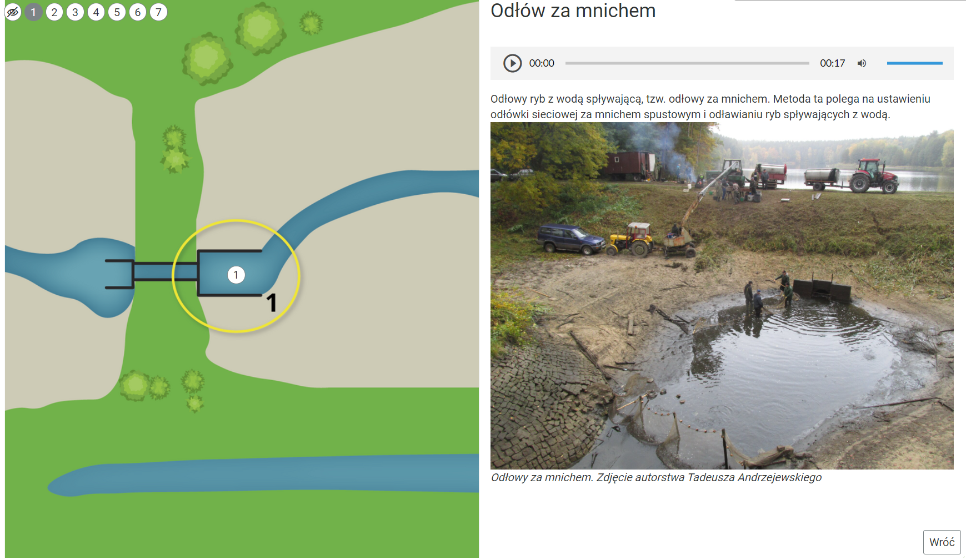This screenshot has width=966, height=560.
Task: Click the Wróć button
Action: click(x=942, y=542)
